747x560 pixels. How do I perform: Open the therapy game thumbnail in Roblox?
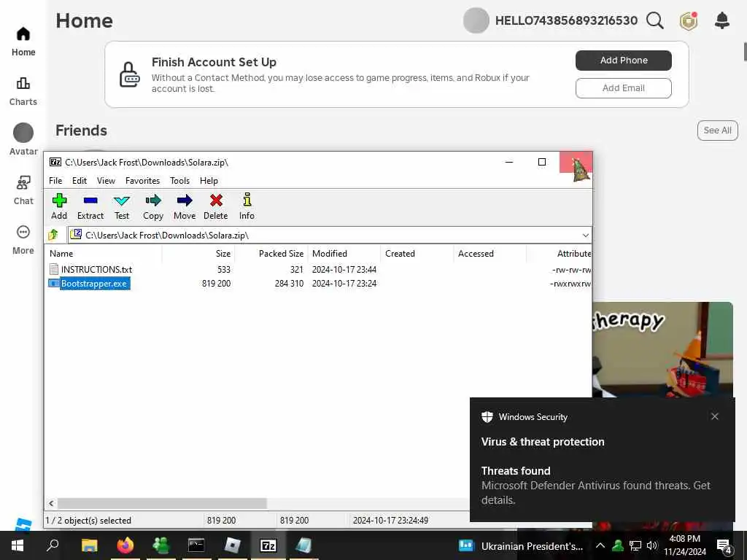point(662,349)
